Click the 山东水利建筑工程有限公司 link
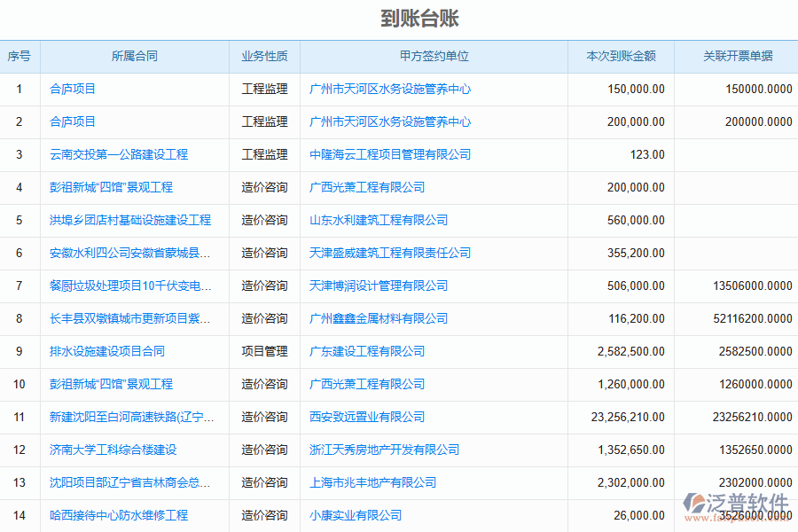The image size is (798, 532). pos(379,220)
